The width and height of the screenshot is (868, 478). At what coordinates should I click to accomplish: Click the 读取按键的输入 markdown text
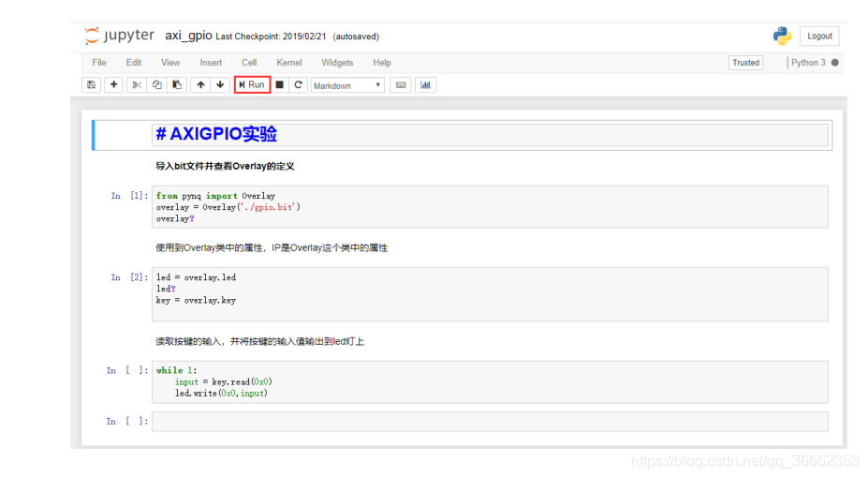(259, 341)
